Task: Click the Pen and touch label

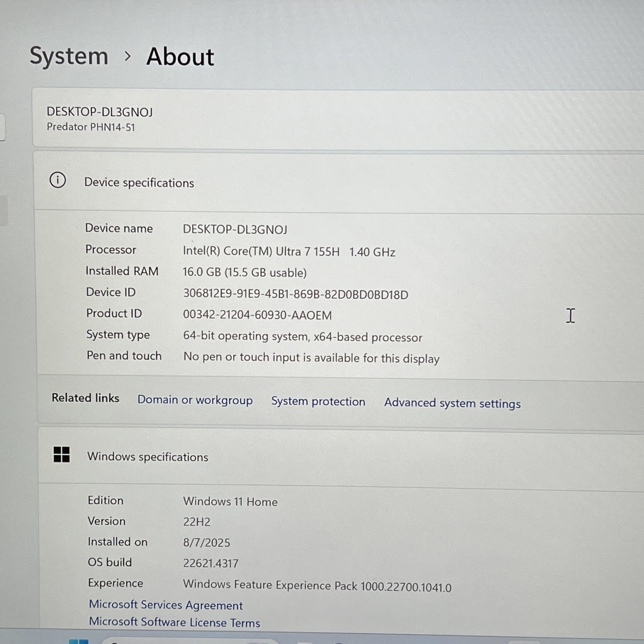Action: click(124, 356)
